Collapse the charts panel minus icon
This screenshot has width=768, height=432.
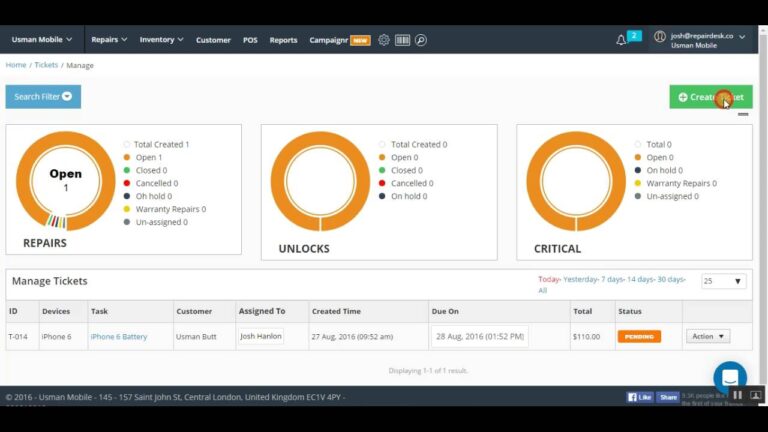click(743, 114)
